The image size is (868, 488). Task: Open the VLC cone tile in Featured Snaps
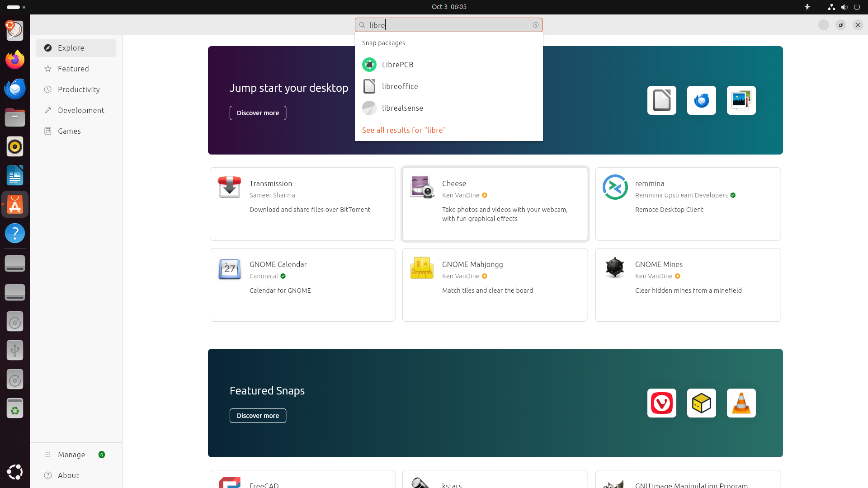(x=741, y=403)
